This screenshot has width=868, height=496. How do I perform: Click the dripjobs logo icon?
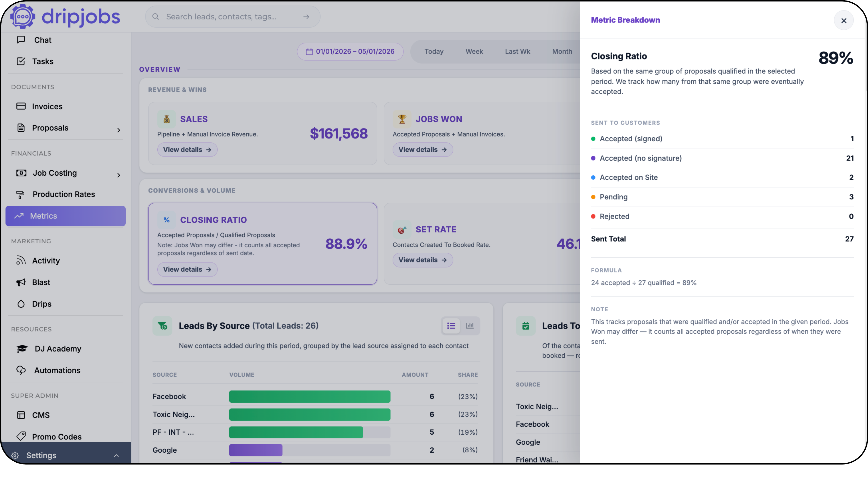22,16
